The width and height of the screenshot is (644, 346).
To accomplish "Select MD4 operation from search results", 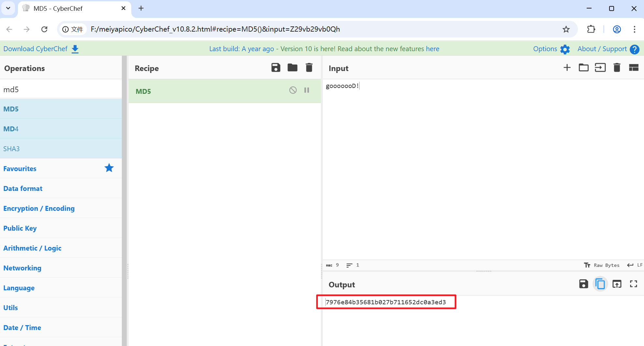I will pyautogui.click(x=11, y=129).
